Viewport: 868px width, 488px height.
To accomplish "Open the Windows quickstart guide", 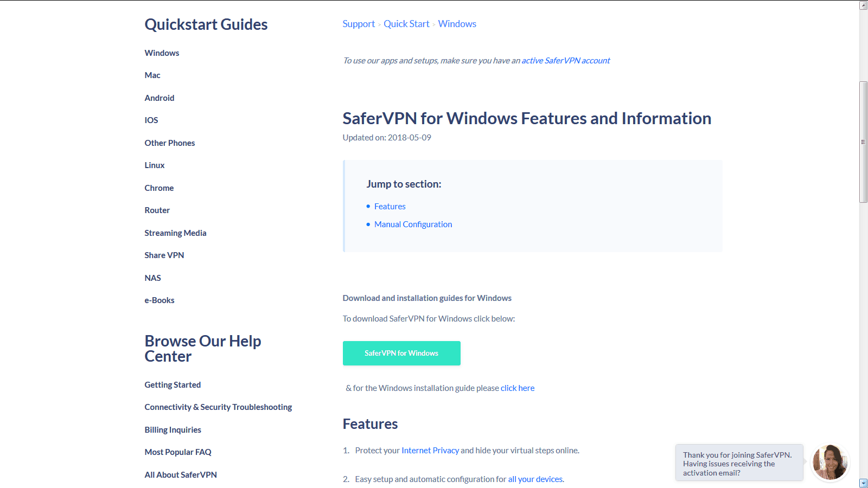I will click(x=162, y=53).
